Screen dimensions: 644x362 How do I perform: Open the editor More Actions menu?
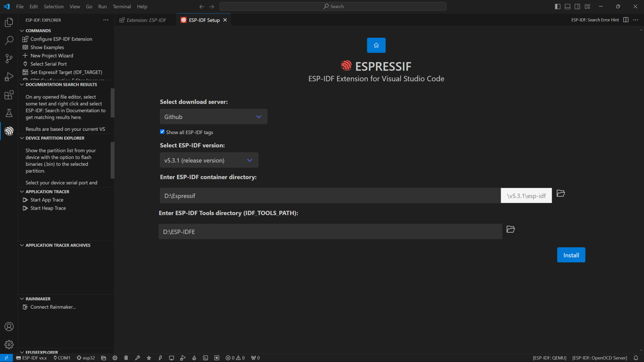coord(636,20)
